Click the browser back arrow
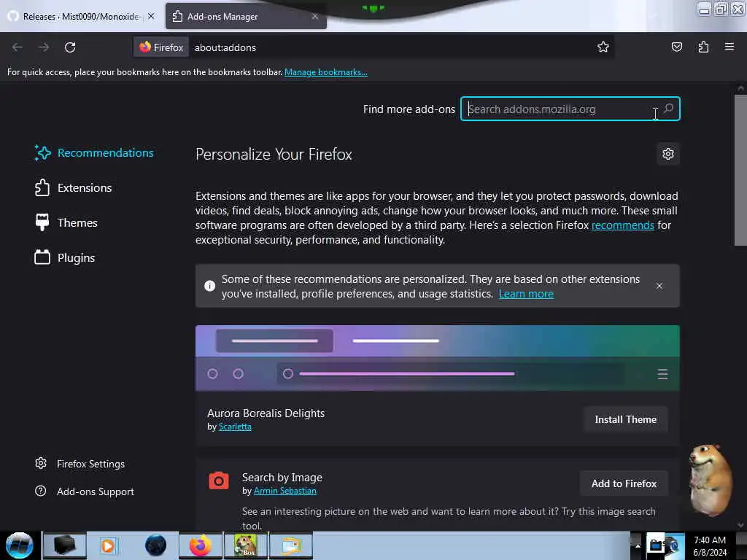The height and width of the screenshot is (560, 747). point(18,47)
